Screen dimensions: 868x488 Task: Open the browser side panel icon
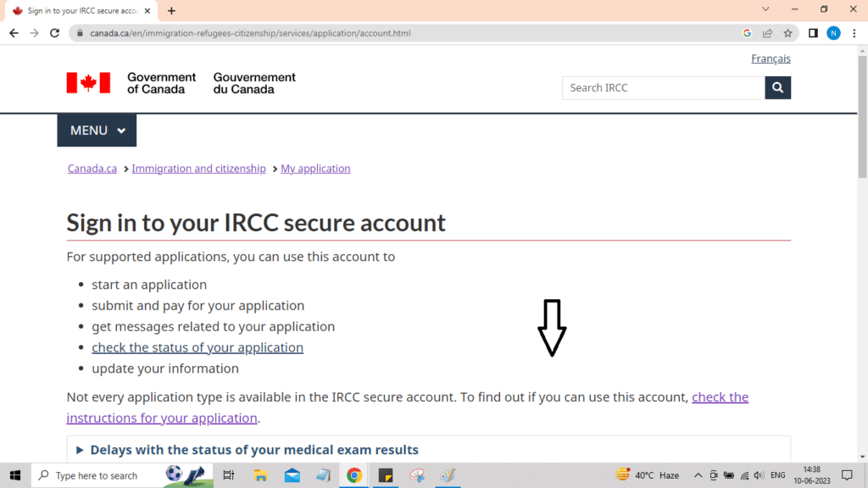pos(813,33)
